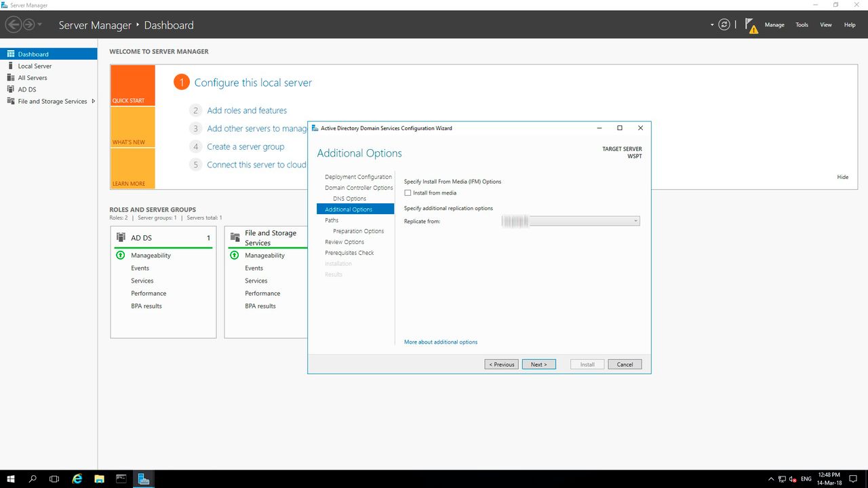Click File and Storage Manageability status icon
Viewport: 868px width, 488px height.
pos(235,256)
